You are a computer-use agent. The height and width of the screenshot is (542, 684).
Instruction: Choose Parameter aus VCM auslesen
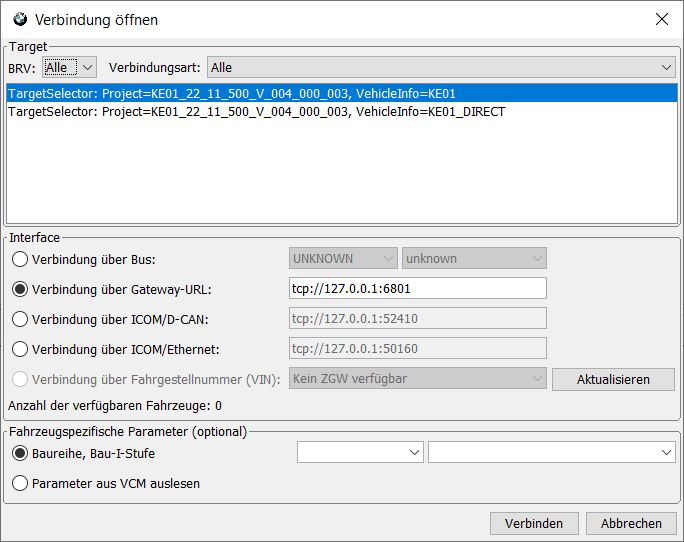19,483
